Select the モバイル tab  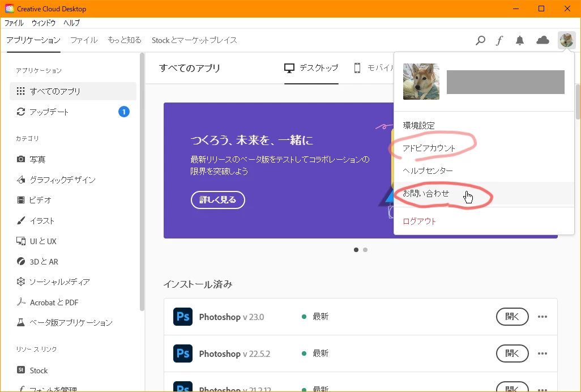(x=374, y=68)
